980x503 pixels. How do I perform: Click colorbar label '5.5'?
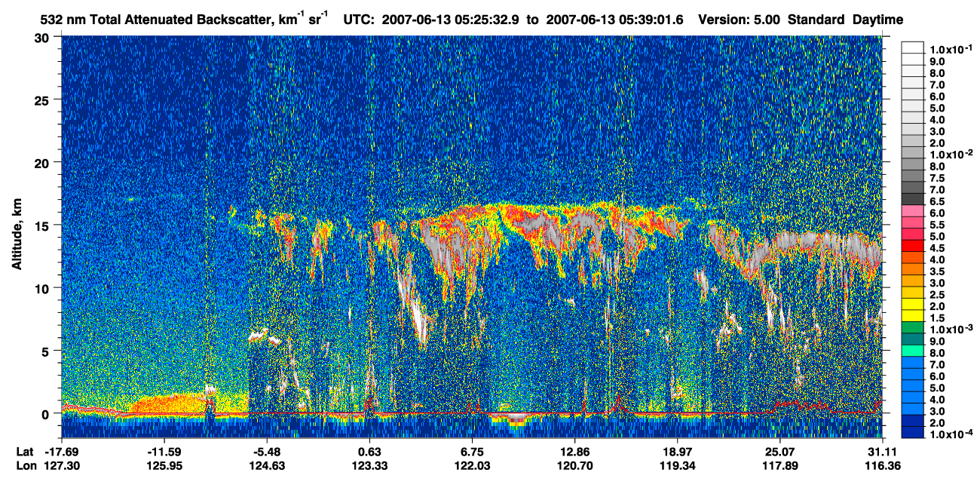tap(939, 225)
